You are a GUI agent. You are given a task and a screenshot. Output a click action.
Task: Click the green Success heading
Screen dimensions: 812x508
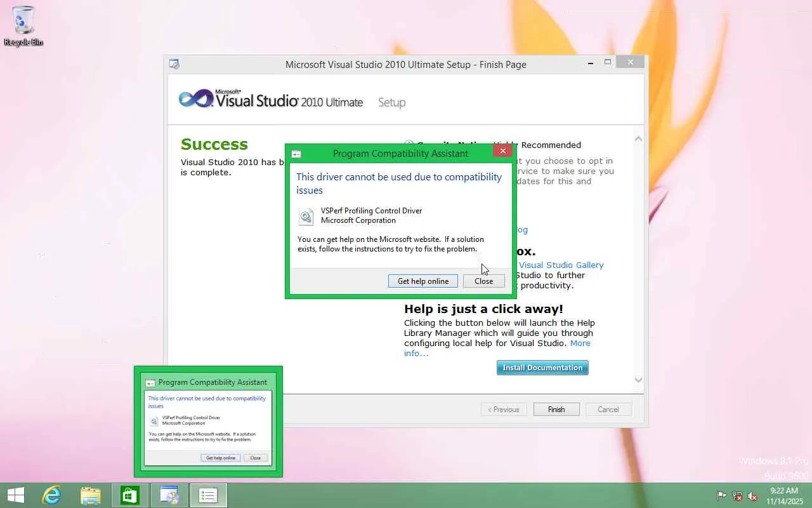point(214,144)
